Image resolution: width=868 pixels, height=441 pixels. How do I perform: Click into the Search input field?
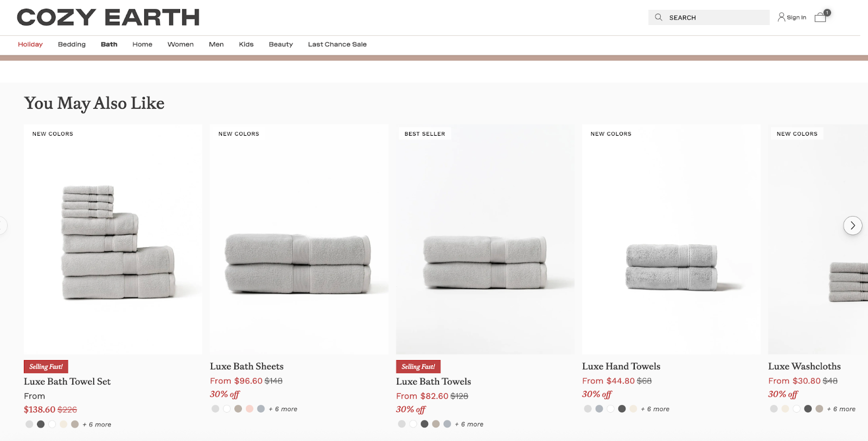point(709,17)
